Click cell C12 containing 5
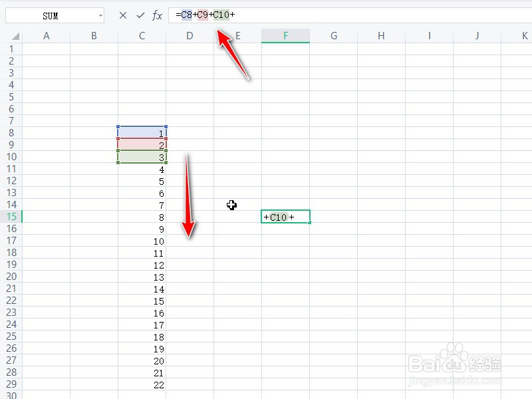 pyautogui.click(x=142, y=181)
